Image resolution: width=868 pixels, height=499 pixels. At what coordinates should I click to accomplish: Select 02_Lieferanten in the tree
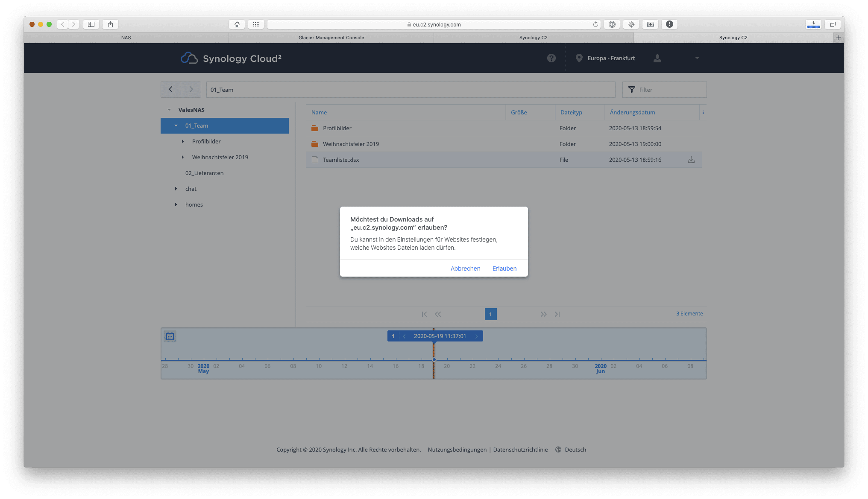[204, 173]
